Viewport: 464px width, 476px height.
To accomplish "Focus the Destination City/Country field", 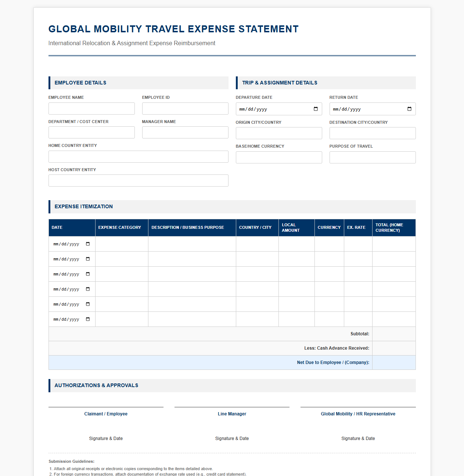I will point(373,133).
